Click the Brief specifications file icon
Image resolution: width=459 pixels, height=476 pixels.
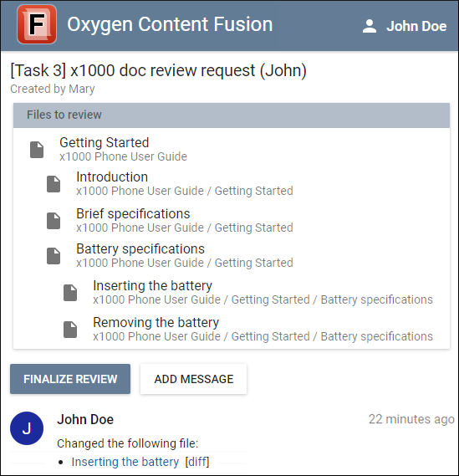pos(54,221)
